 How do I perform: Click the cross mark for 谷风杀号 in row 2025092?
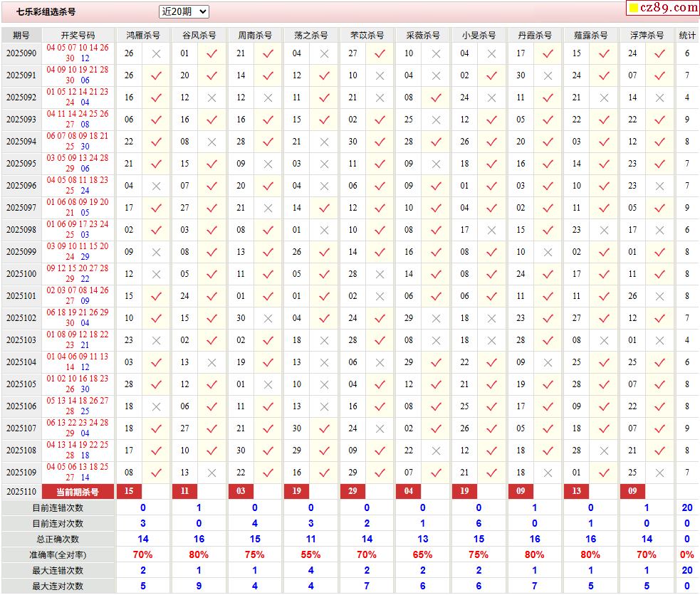click(212, 98)
